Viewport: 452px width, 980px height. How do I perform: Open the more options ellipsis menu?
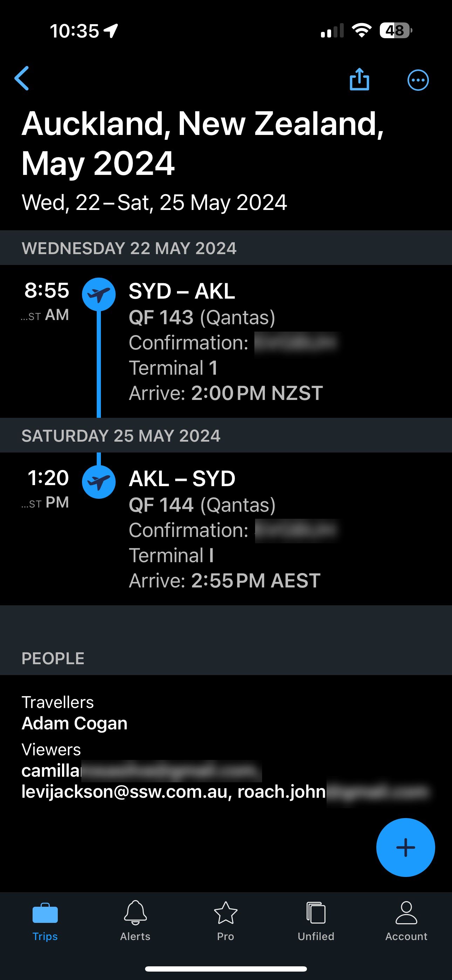[x=418, y=80]
